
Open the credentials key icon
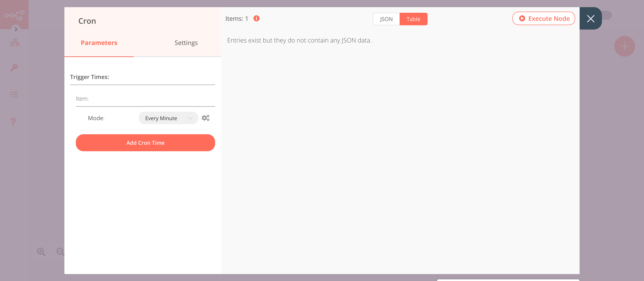tap(14, 68)
